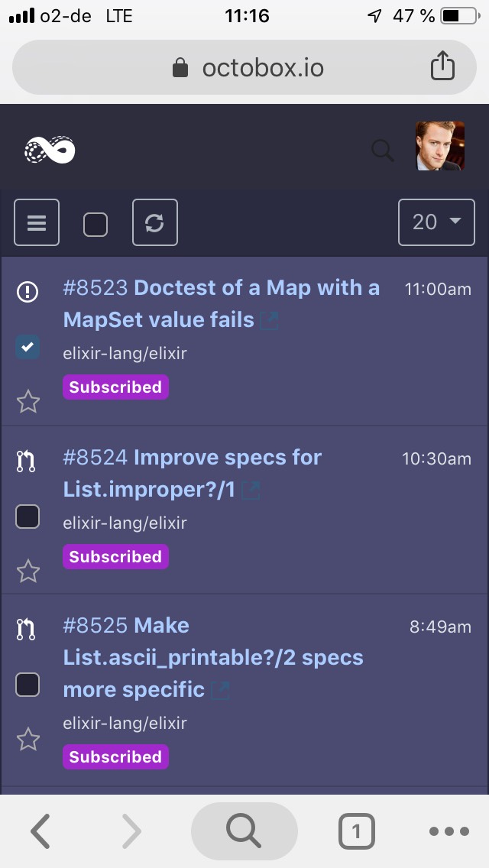Tap Safari's back navigation chevron

[40, 831]
